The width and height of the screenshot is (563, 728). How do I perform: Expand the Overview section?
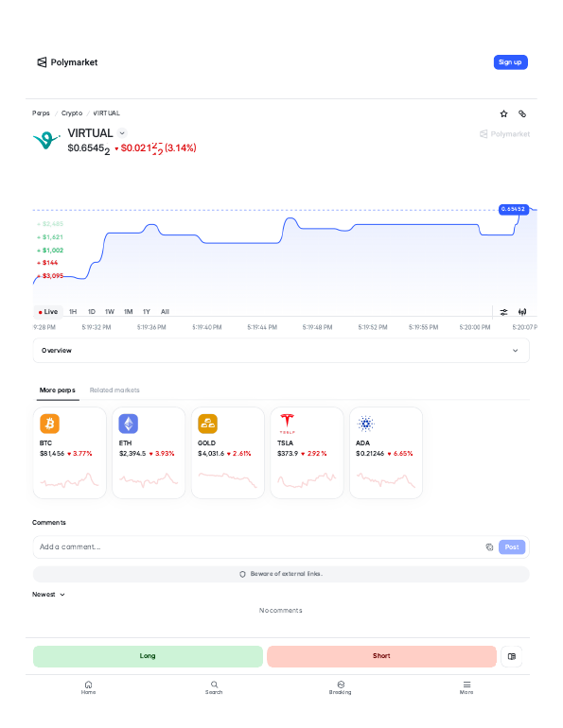281,351
